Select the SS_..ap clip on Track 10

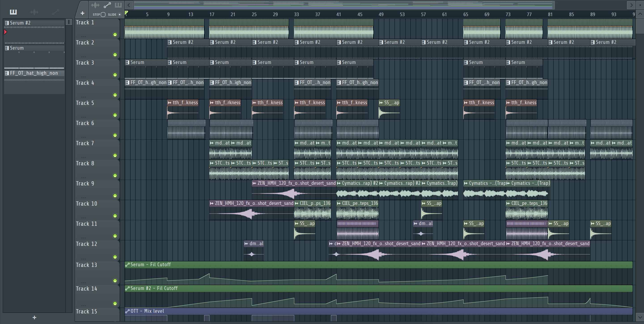tap(432, 210)
